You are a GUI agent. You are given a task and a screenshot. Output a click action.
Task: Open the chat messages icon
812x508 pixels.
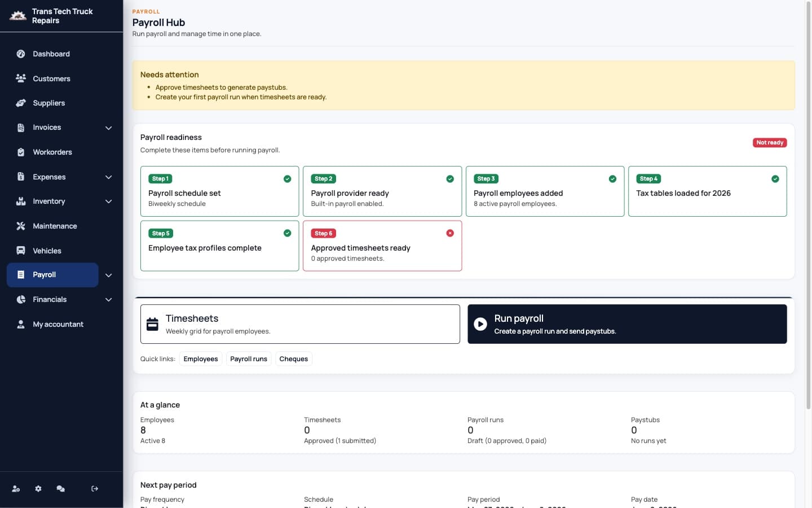click(x=60, y=489)
